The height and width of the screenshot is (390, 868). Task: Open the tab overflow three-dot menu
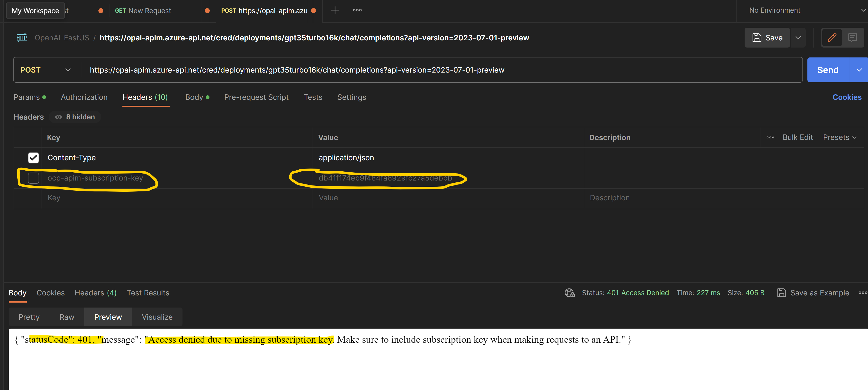[357, 10]
